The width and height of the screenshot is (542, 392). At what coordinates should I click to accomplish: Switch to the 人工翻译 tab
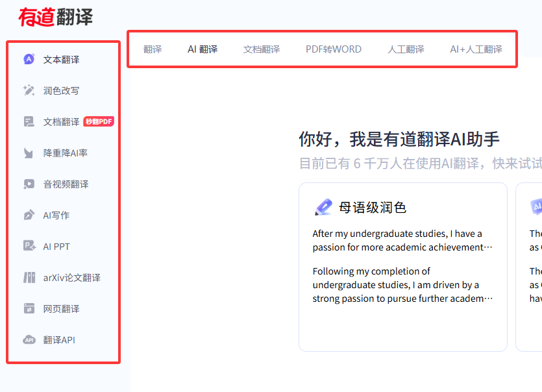pos(406,49)
